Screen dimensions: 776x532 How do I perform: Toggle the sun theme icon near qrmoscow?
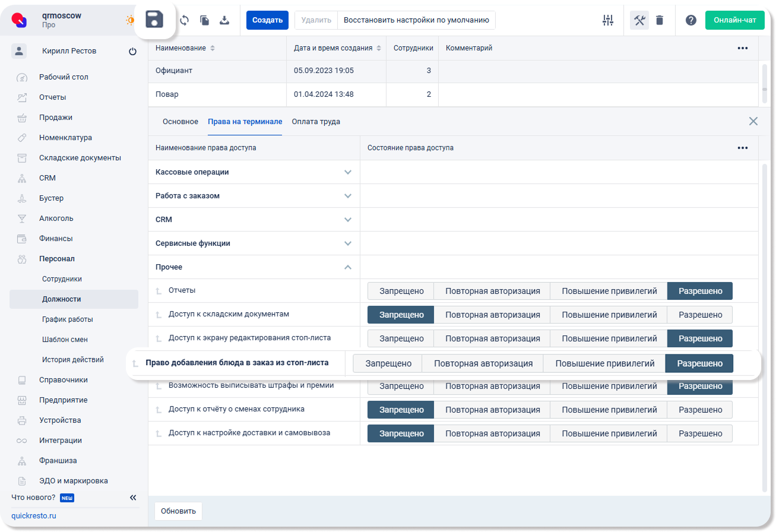129,20
